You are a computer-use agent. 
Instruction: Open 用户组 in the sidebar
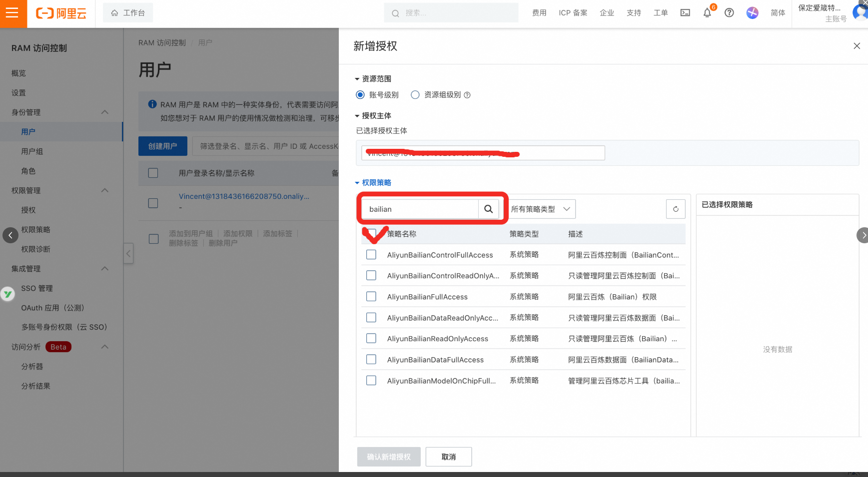[32, 151]
